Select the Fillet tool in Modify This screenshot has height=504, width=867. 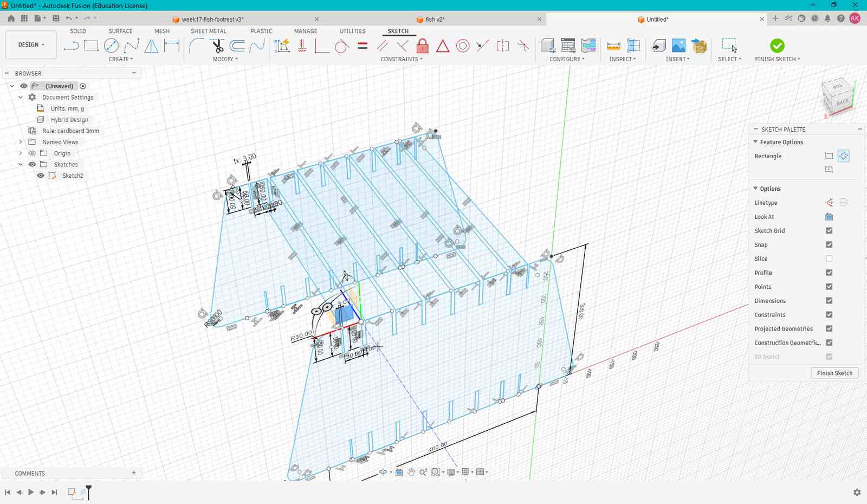[196, 46]
